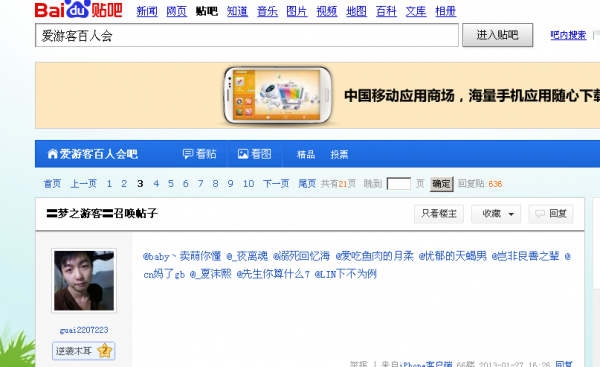Go to page 5
This screenshot has width=600, height=367.
(171, 184)
